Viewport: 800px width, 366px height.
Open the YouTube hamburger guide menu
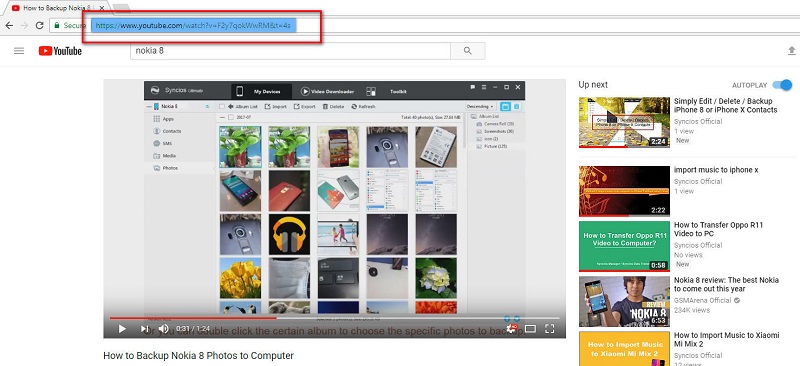tap(19, 51)
